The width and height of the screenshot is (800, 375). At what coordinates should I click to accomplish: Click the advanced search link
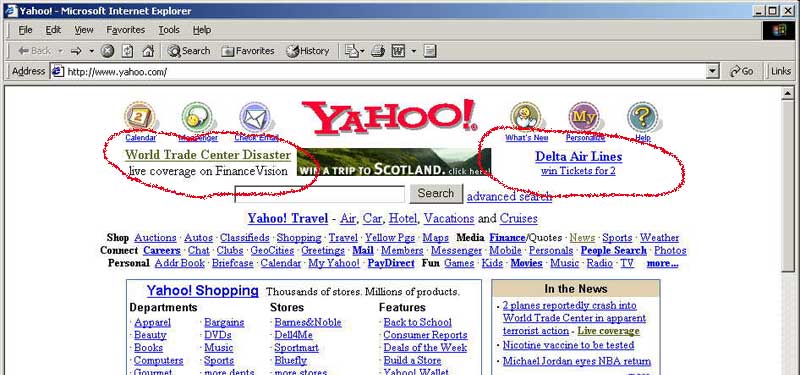tap(509, 196)
